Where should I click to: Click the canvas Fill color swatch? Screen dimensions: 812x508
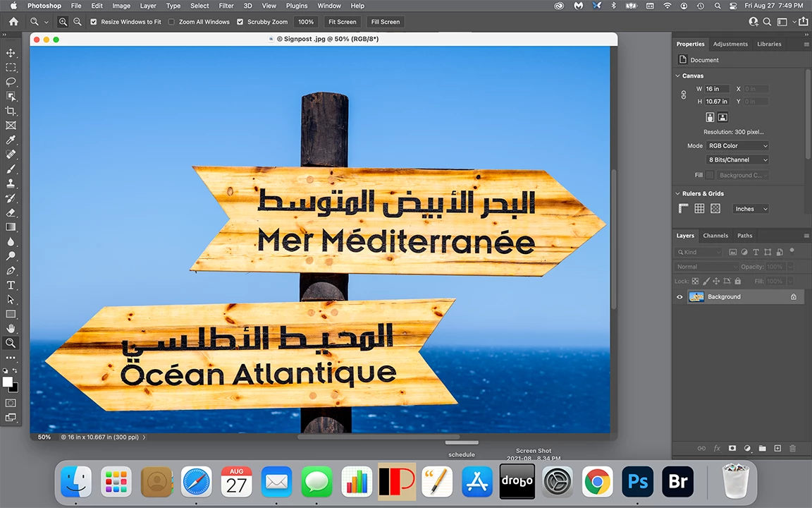pos(710,175)
